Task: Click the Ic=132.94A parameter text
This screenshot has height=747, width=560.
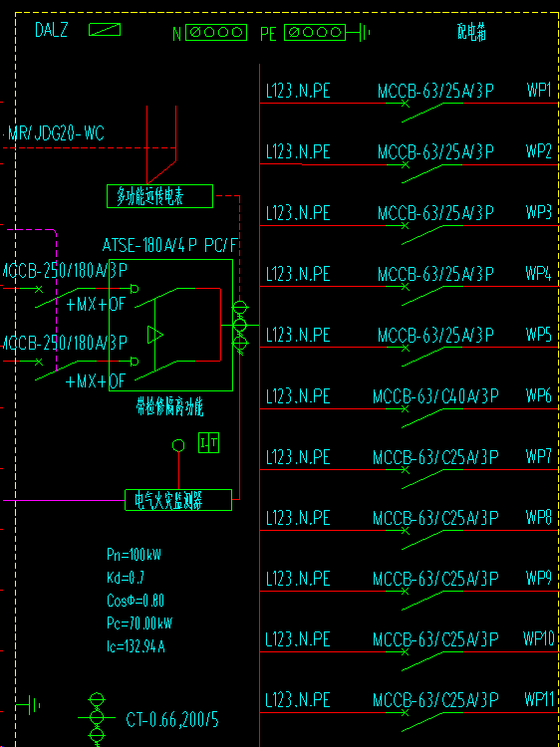Action: tap(136, 646)
